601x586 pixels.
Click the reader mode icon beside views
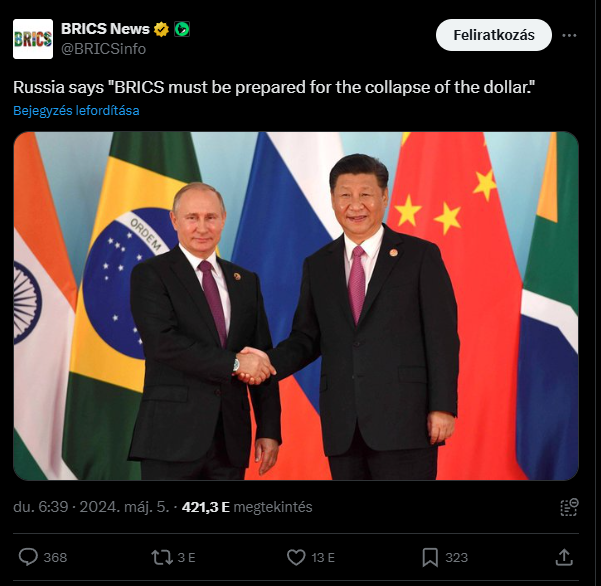click(x=569, y=507)
